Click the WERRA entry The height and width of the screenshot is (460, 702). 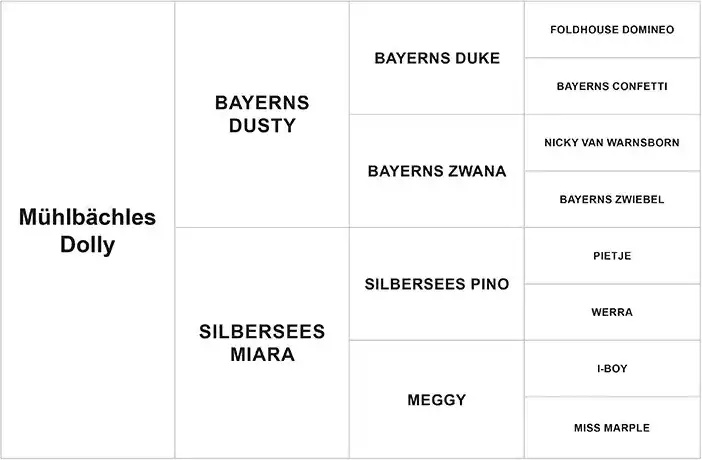[612, 312]
